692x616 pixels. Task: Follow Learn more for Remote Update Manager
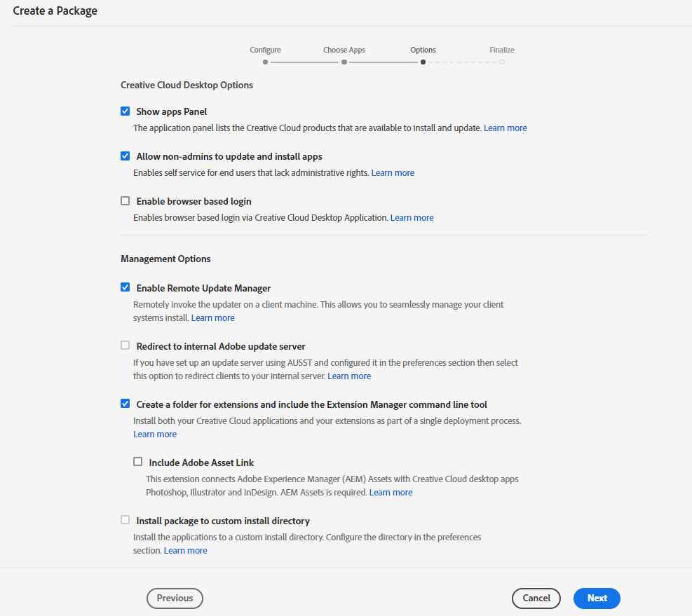(212, 318)
